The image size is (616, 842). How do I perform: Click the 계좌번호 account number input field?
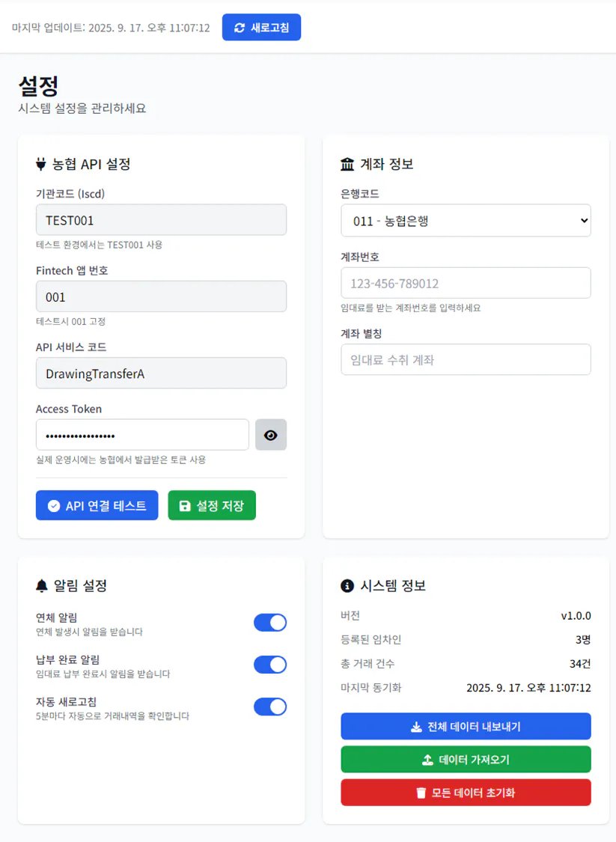466,283
